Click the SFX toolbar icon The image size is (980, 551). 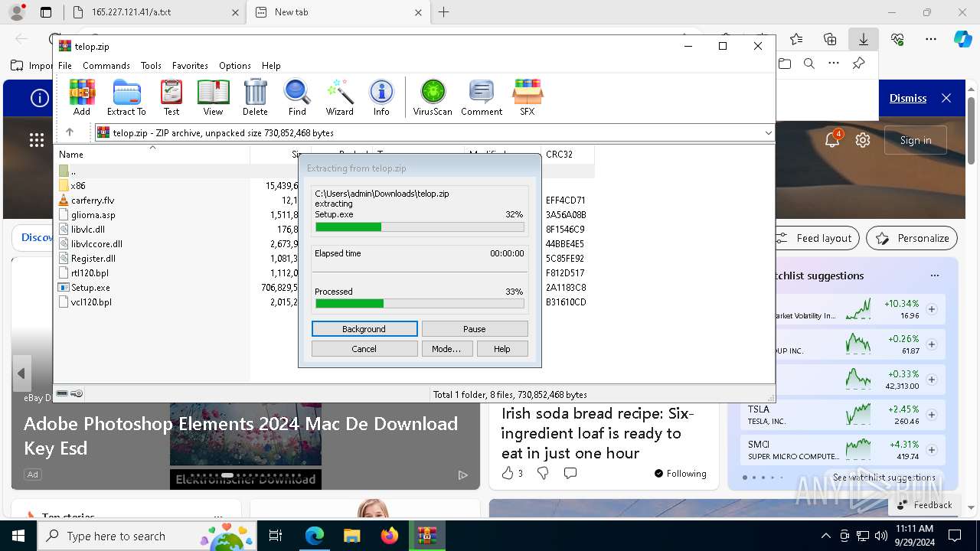[528, 97]
